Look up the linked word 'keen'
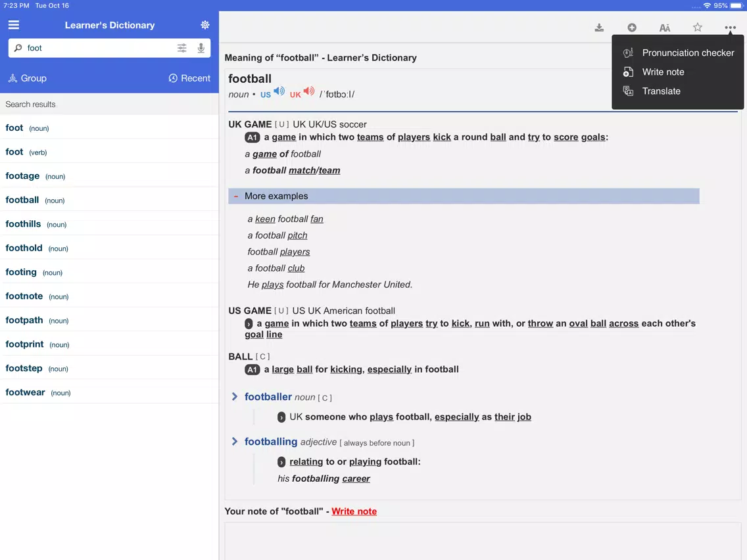The width and height of the screenshot is (747, 560). pyautogui.click(x=266, y=219)
